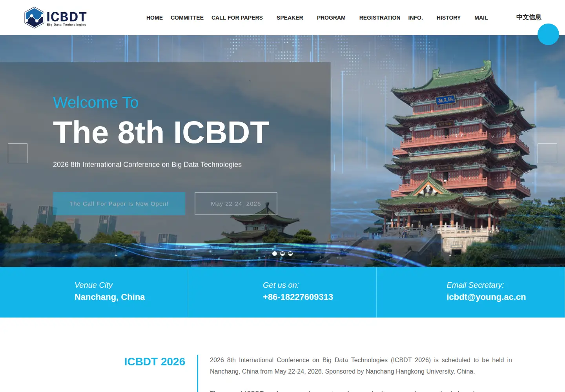Click the blue floating circle button

click(548, 34)
